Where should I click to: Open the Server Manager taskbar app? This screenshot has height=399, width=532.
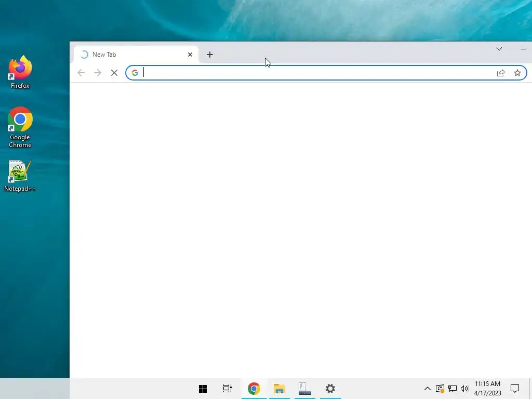pos(304,389)
